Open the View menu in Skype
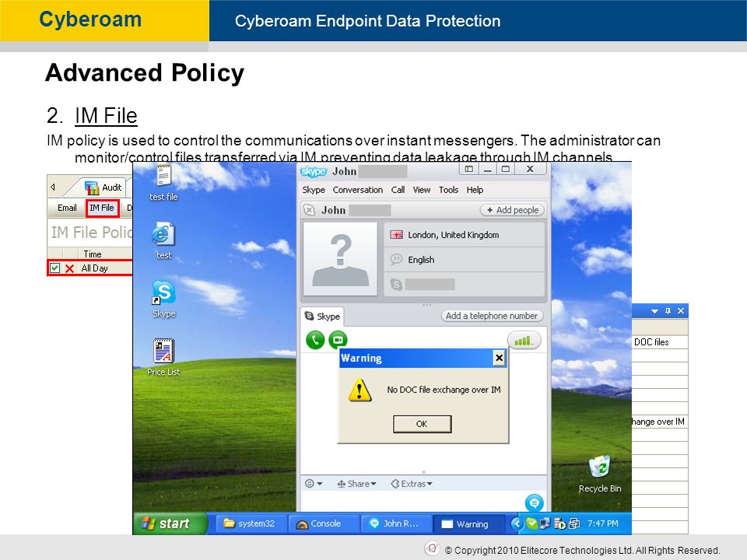Viewport: 747px width, 560px height. (x=422, y=190)
